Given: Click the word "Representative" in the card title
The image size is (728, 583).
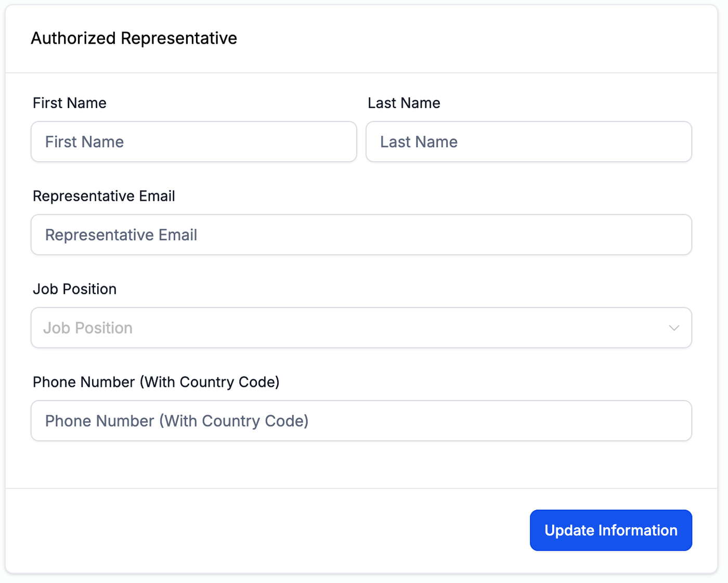Looking at the screenshot, I should tap(179, 38).
